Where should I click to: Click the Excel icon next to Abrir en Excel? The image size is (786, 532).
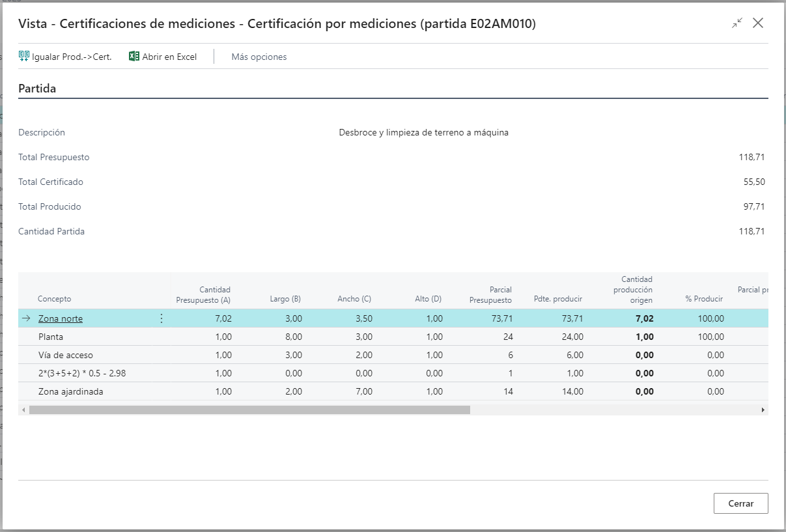pyautogui.click(x=134, y=57)
